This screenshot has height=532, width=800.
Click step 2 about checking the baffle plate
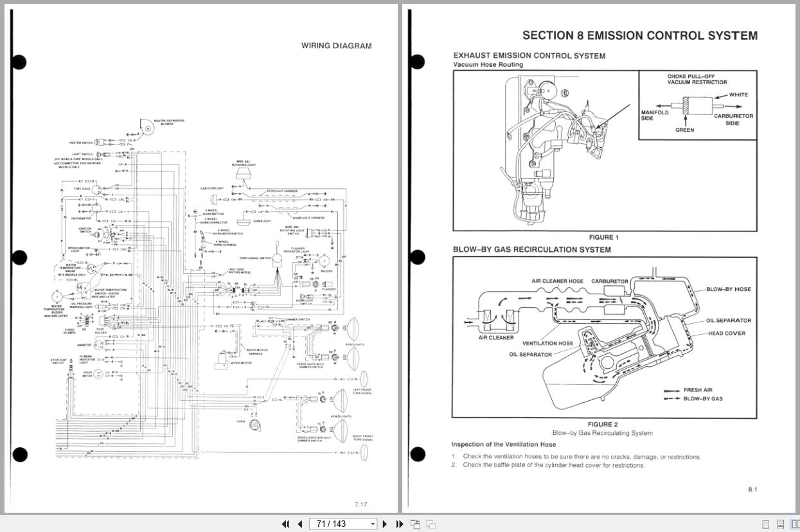pos(548,465)
